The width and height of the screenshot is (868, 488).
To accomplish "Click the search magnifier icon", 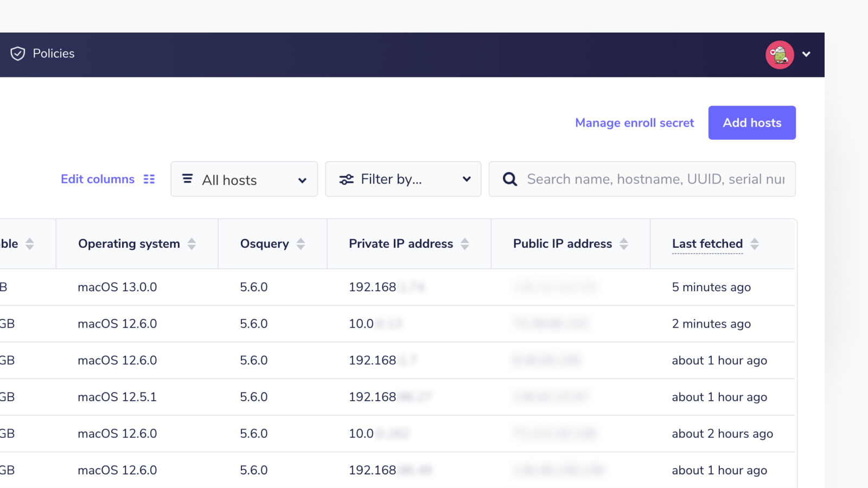I will click(510, 179).
